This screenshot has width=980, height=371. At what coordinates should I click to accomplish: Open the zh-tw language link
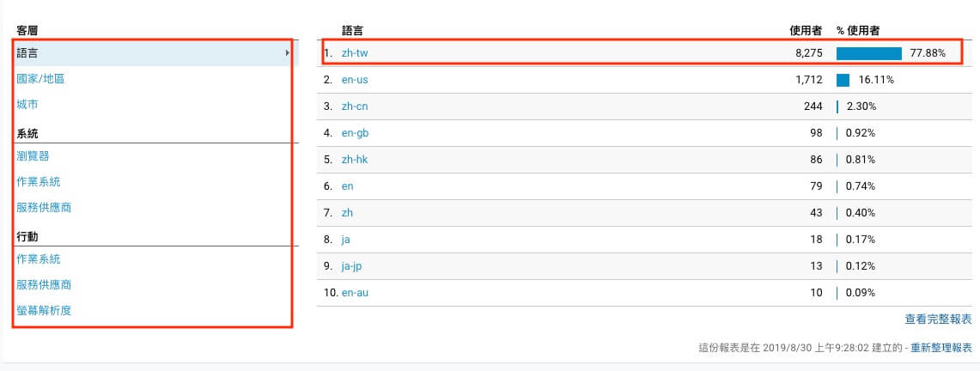pos(355,53)
